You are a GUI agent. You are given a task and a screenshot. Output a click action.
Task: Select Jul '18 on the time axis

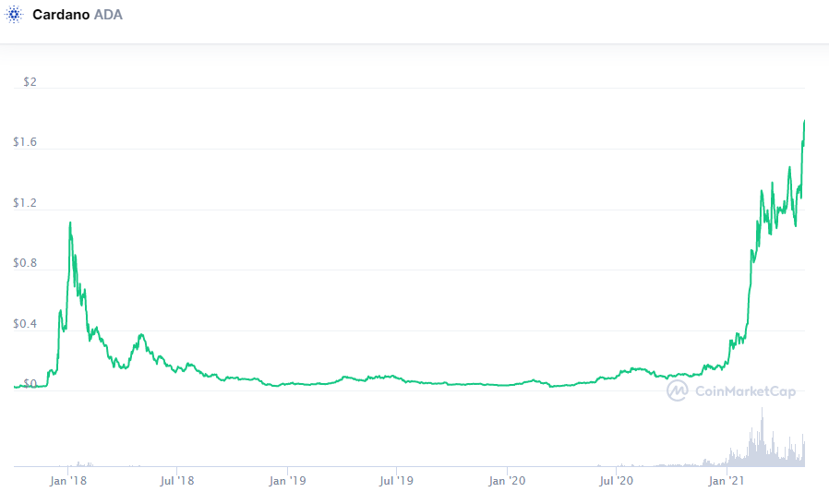click(x=177, y=480)
